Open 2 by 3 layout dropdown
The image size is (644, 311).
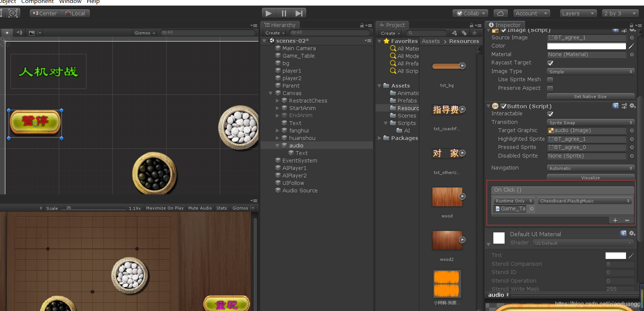tap(620, 13)
